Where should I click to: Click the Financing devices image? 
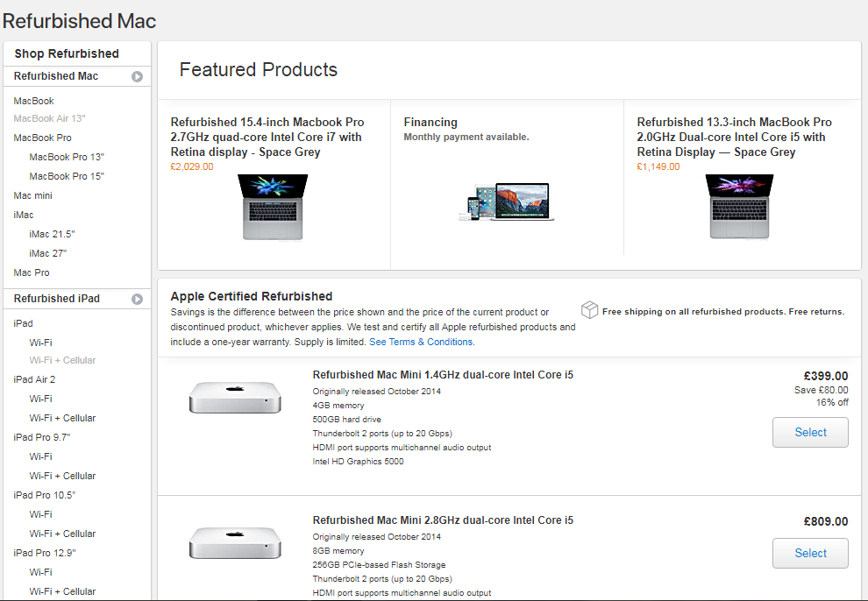[506, 202]
